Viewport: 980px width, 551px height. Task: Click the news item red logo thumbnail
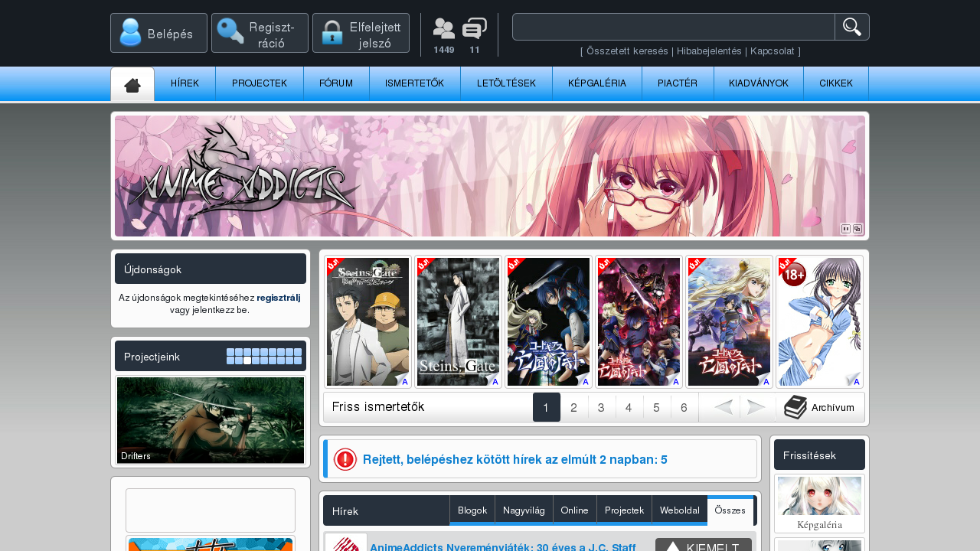tap(346, 543)
